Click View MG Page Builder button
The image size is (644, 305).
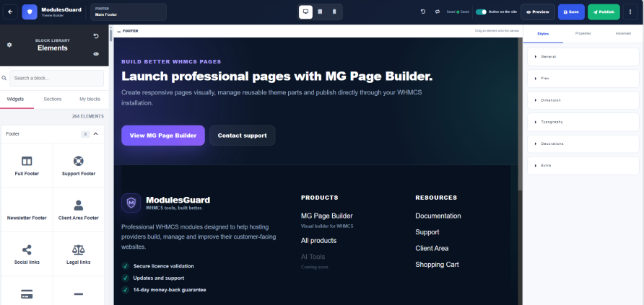point(163,136)
